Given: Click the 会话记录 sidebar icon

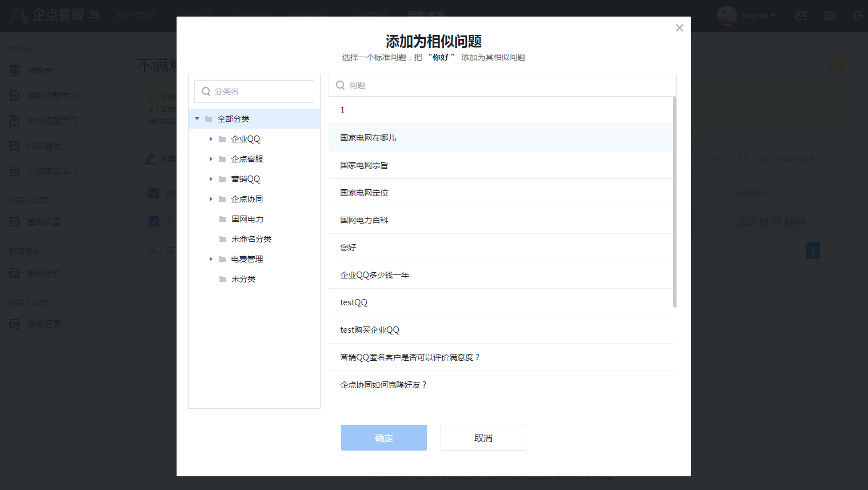Looking at the screenshot, I should (15, 324).
